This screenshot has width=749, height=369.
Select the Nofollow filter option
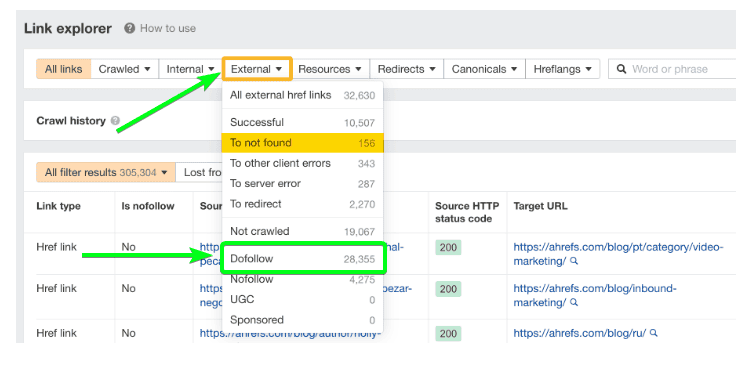[x=303, y=279]
